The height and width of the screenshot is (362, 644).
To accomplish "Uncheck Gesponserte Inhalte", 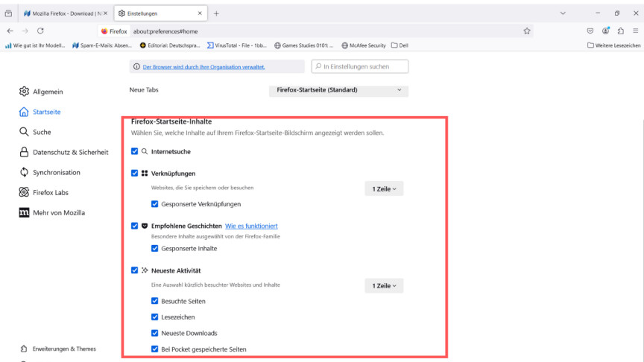I will point(154,248).
